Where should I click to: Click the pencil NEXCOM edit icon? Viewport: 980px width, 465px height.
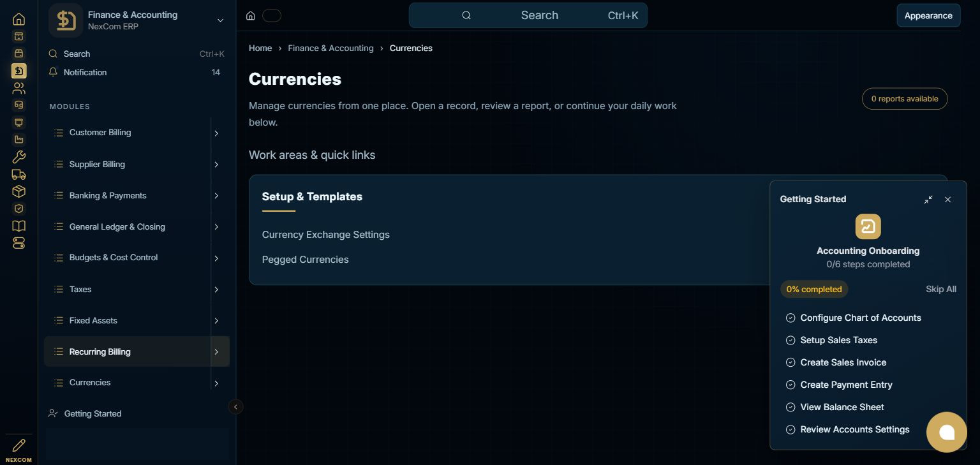click(19, 445)
